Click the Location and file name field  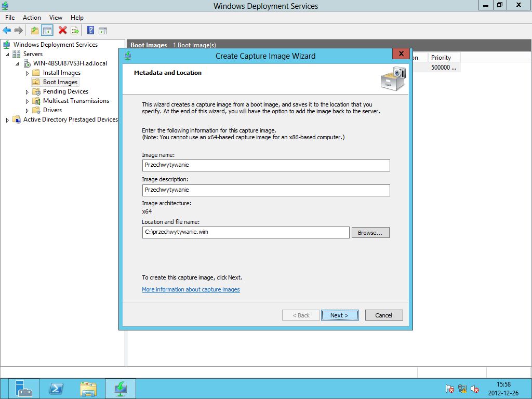click(246, 232)
